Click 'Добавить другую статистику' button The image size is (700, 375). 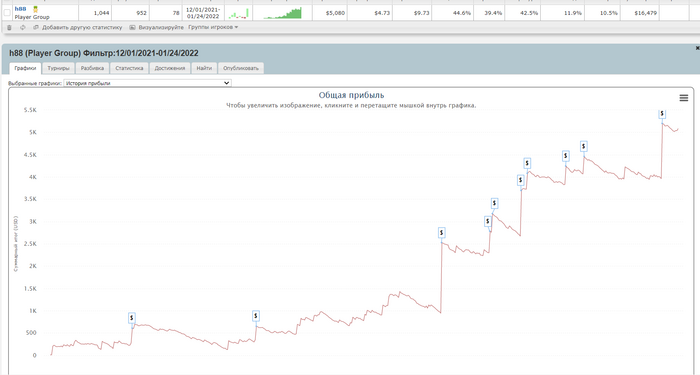click(x=78, y=27)
